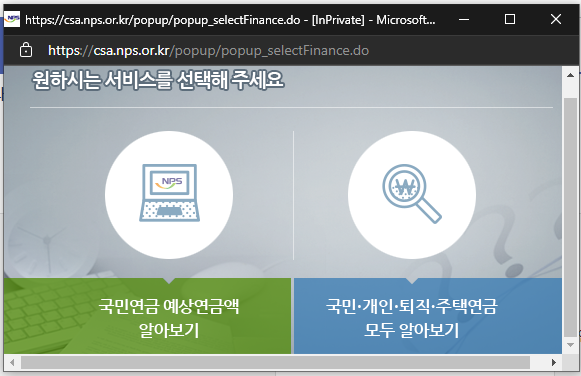
Task: Maximize the popup browser window
Action: click(510, 19)
